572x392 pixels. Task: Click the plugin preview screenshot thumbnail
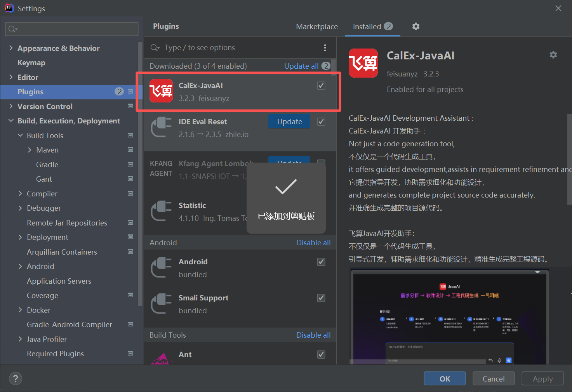tap(449, 317)
